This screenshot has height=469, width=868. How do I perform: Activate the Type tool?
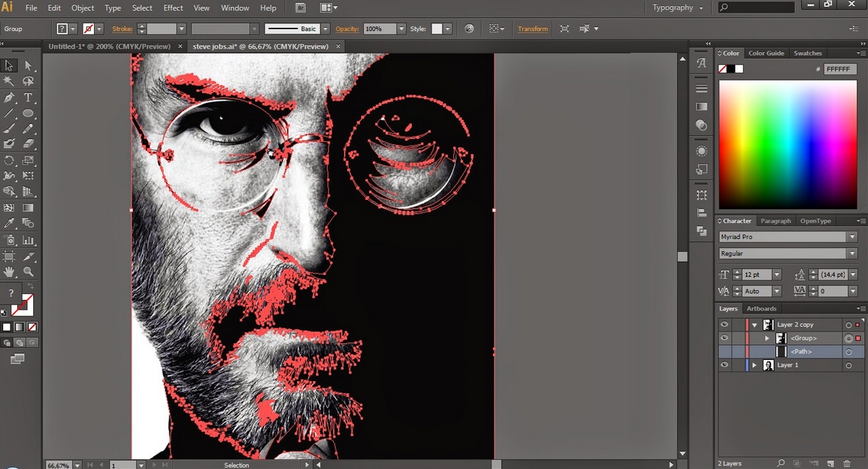pos(29,98)
